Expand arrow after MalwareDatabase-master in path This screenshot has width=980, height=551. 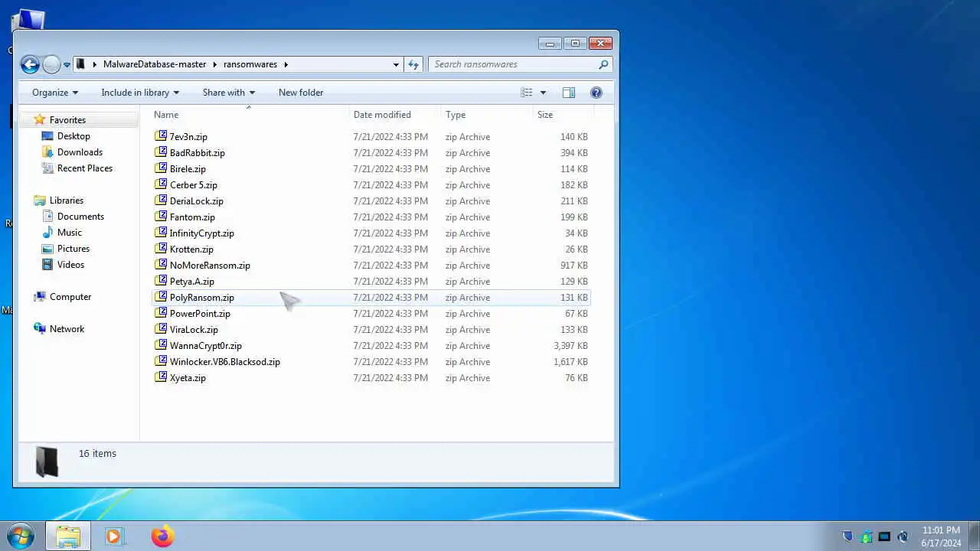tap(214, 64)
